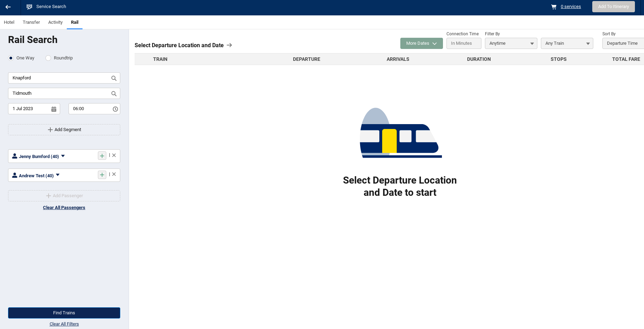This screenshot has width=644, height=329.
Task: Switch to the Hotel tab
Action: point(9,22)
